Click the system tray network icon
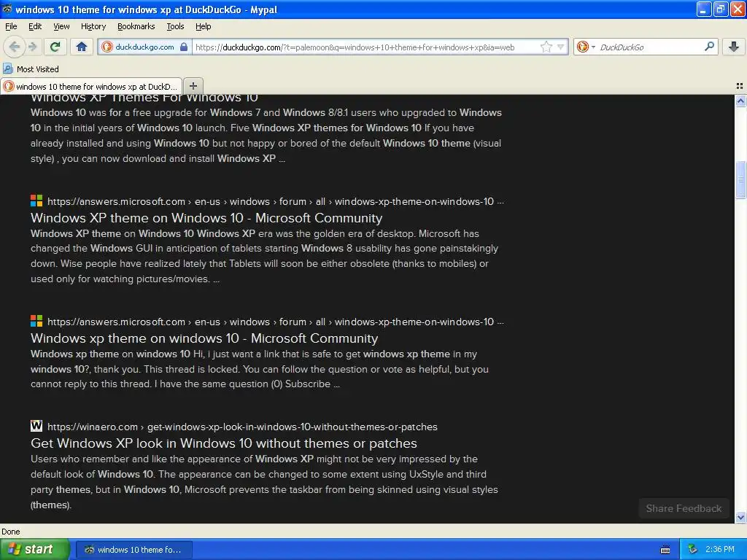747x560 pixels. (x=693, y=549)
